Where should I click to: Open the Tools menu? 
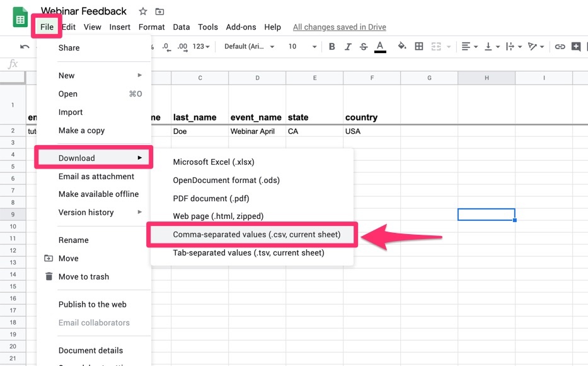[x=208, y=27]
